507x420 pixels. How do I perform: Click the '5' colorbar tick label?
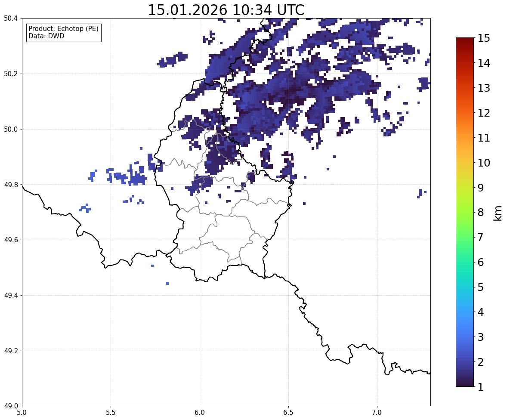481,287
